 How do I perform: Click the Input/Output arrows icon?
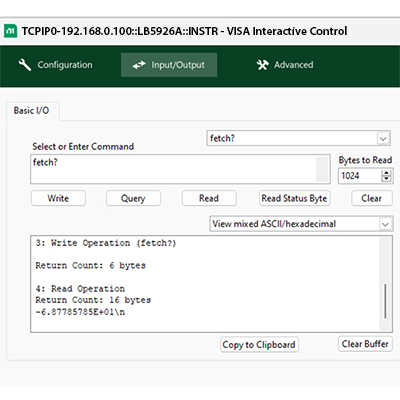click(x=139, y=65)
